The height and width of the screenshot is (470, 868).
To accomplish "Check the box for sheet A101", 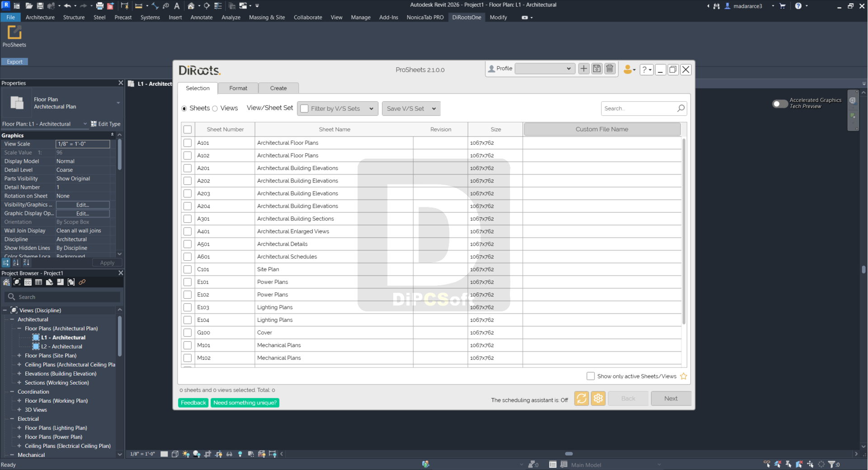I will 188,143.
